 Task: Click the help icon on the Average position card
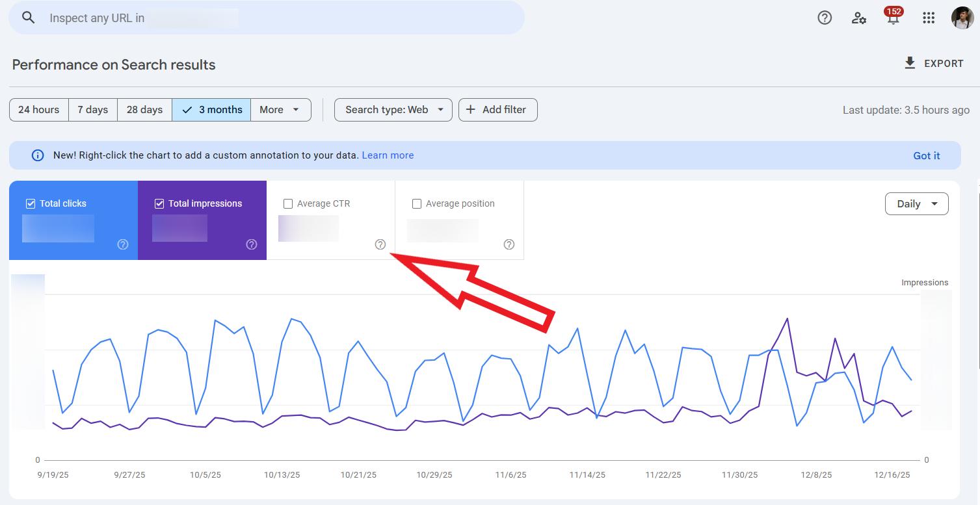pos(509,244)
